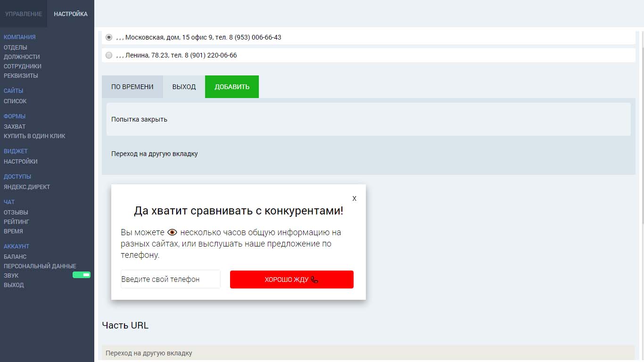Click Выход in the sidebar account section
Image resolution: width=644 pixels, height=362 pixels.
click(14, 285)
